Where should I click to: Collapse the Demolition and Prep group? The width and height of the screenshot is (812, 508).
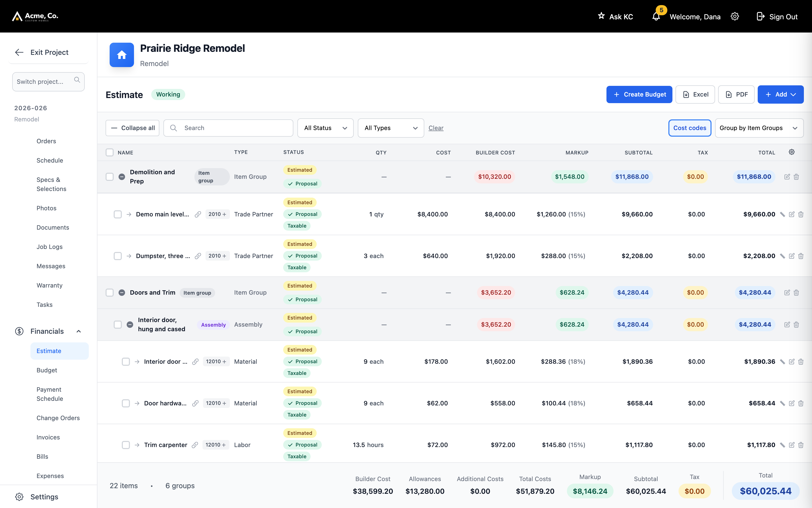pyautogui.click(x=122, y=177)
